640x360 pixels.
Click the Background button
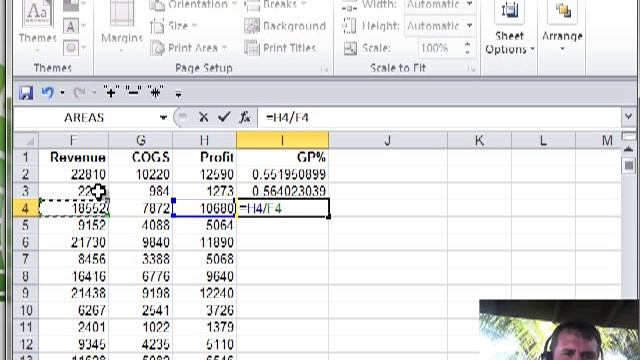pyautogui.click(x=285, y=26)
